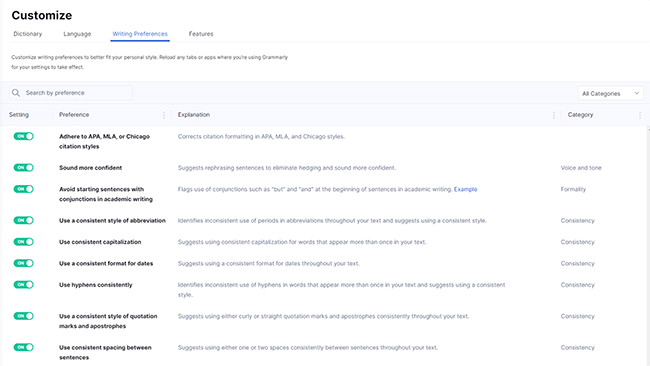650x366 pixels.
Task: Click the Search by preference field
Action: [x=71, y=93]
